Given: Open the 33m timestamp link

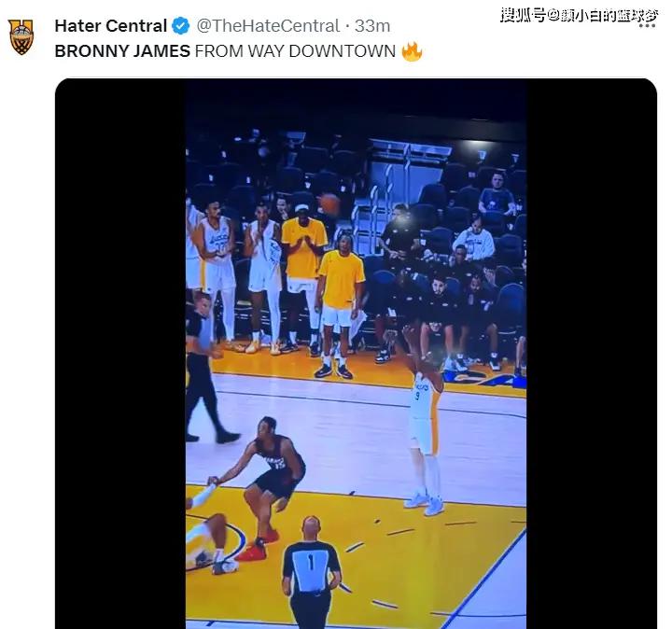Looking at the screenshot, I should click(x=371, y=26).
